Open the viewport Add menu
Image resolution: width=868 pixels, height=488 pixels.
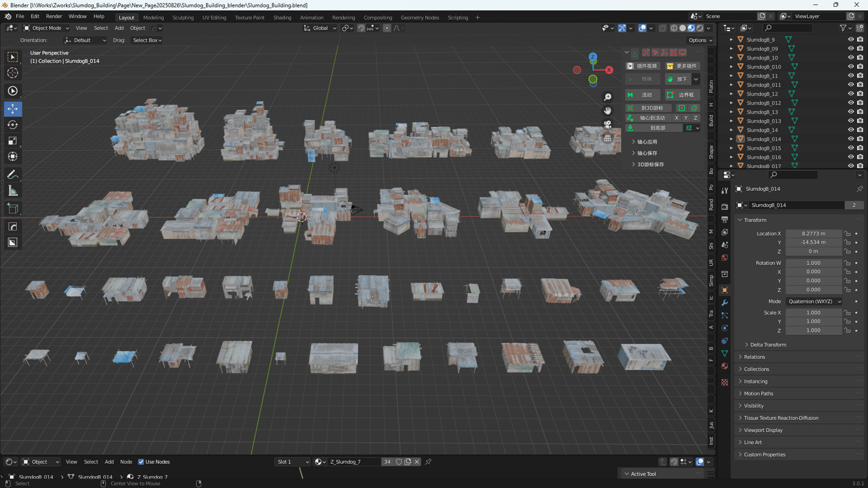coord(119,28)
